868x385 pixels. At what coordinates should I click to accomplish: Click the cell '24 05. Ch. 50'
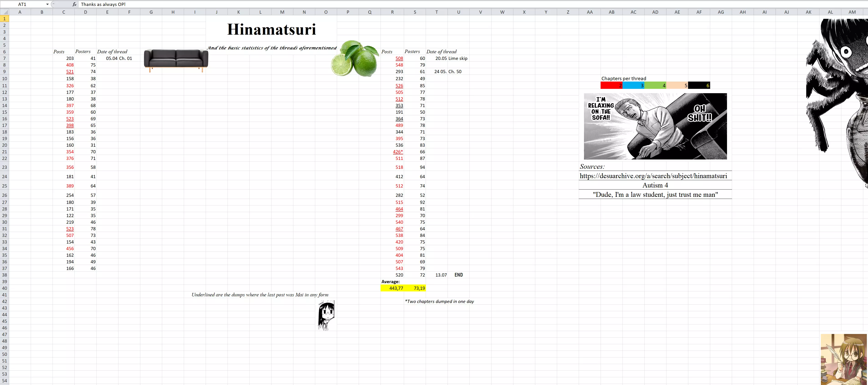[x=448, y=72]
